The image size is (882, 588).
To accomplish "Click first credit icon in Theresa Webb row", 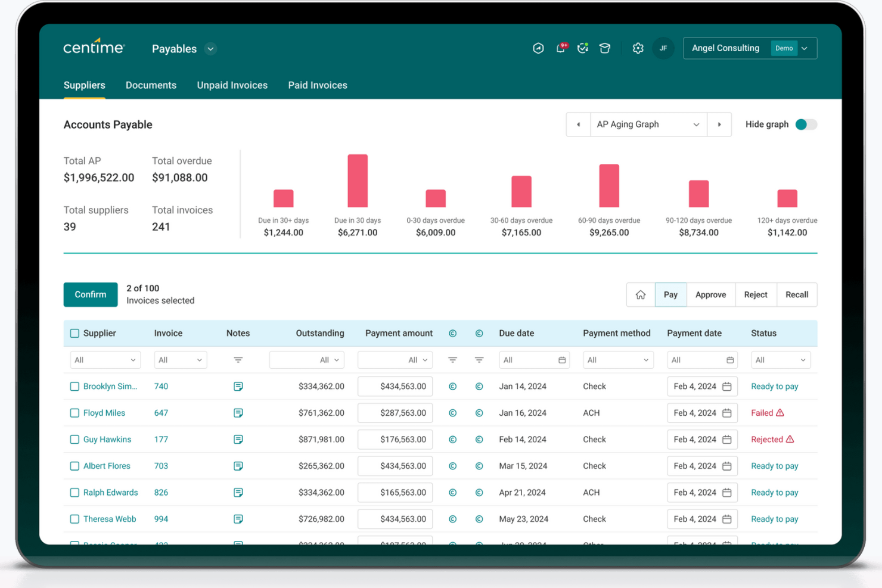I will (x=453, y=519).
